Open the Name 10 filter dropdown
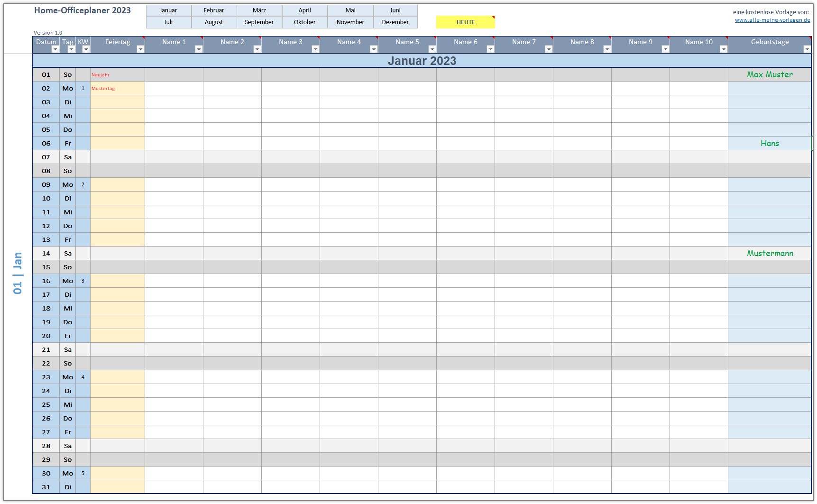Viewport: 817px width, 504px height. point(723,49)
